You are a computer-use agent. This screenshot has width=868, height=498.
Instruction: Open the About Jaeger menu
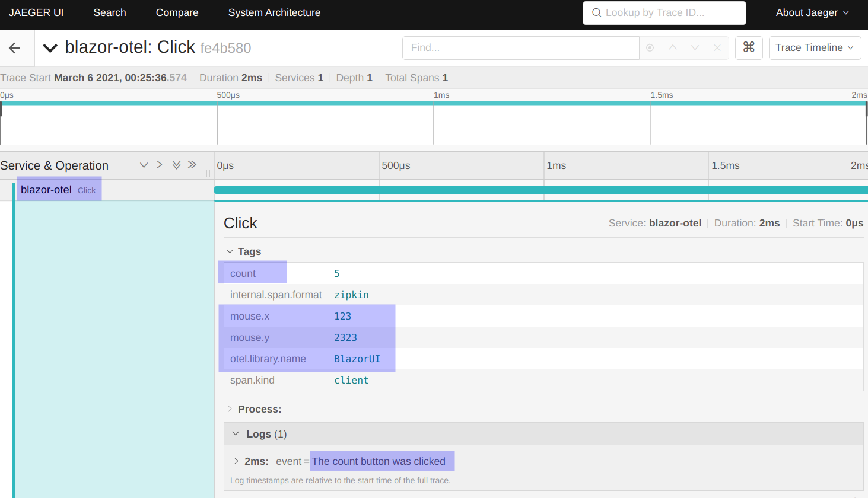(x=812, y=12)
